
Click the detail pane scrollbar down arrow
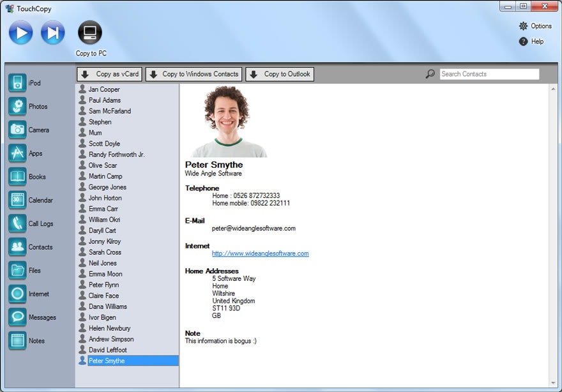coord(553,382)
